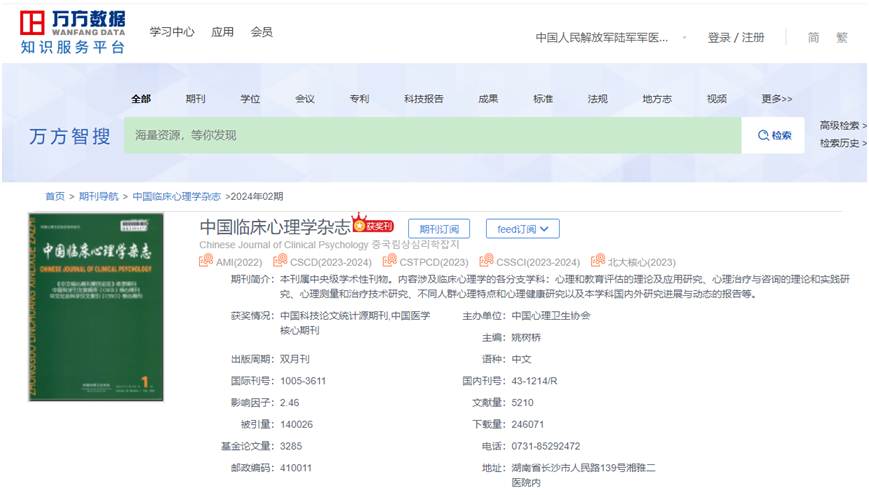Click the CSSCI(2023-2024) index badge icon
The width and height of the screenshot is (869, 495).
click(487, 260)
